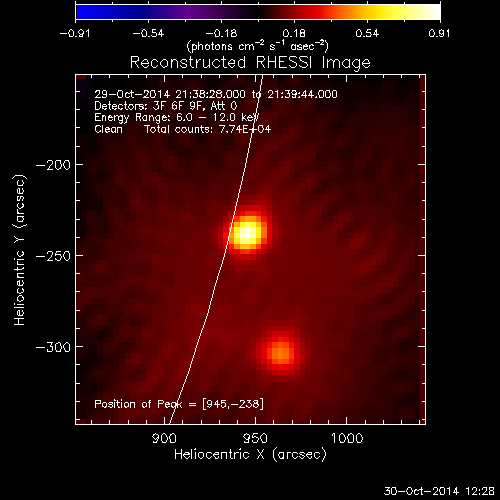
Task: Click the colorbar label 0.91
Action: 439,33
